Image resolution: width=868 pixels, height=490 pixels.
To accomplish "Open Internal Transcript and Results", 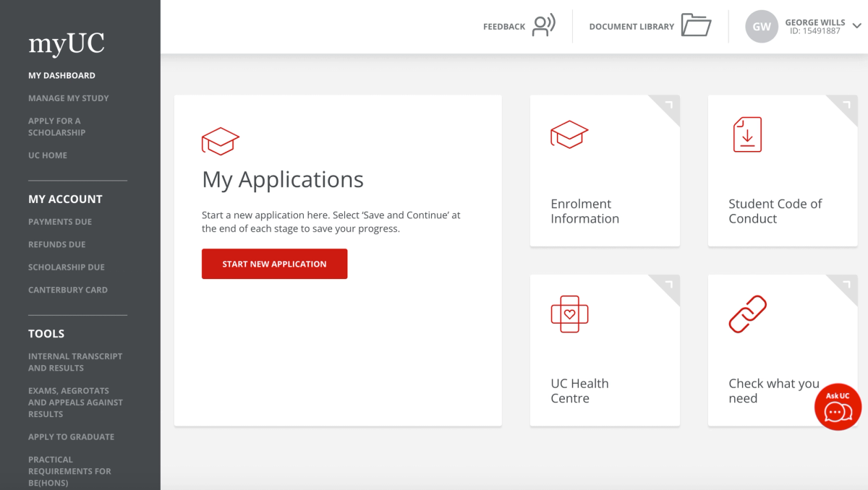I will click(75, 362).
